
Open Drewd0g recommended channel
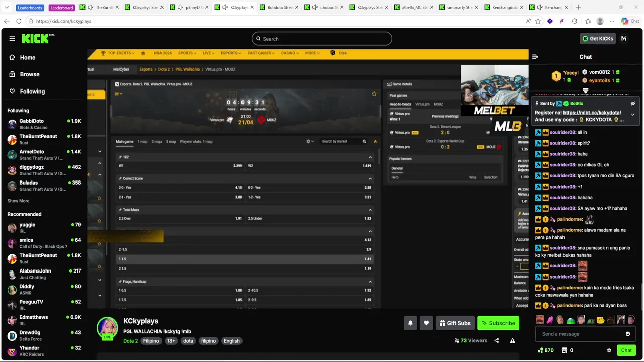click(x=44, y=335)
